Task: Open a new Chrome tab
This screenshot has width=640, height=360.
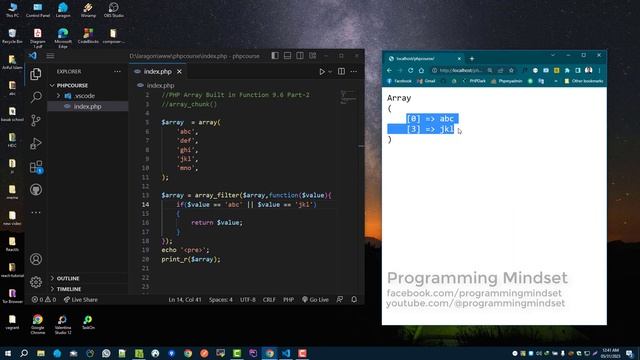Action: [x=472, y=59]
